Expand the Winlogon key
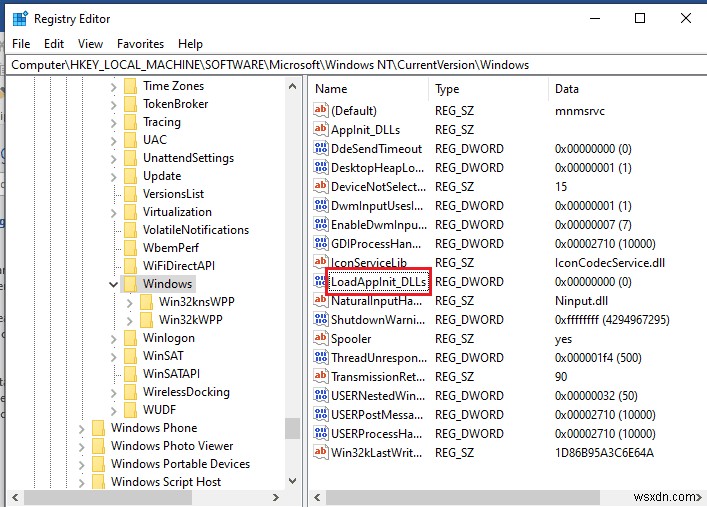This screenshot has width=707, height=507. coord(113,339)
